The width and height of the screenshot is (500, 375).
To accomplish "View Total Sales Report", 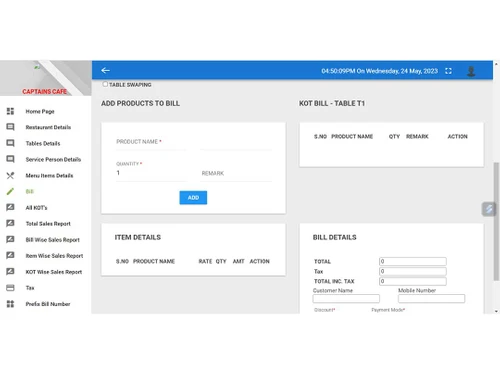I will pos(48,224).
